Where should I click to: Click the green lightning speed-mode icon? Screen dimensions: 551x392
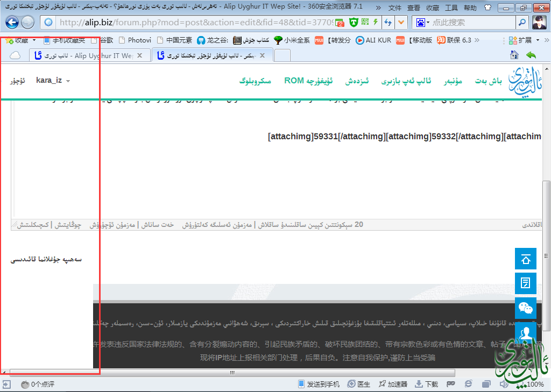point(376,22)
